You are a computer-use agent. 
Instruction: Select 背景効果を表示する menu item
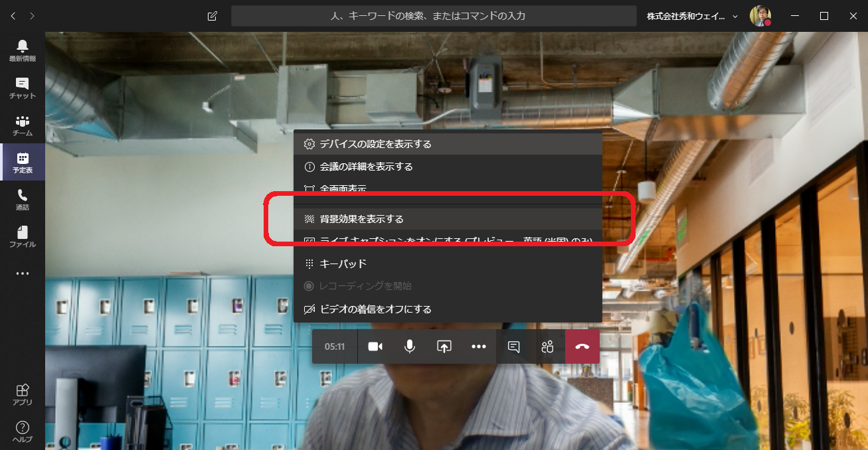362,219
